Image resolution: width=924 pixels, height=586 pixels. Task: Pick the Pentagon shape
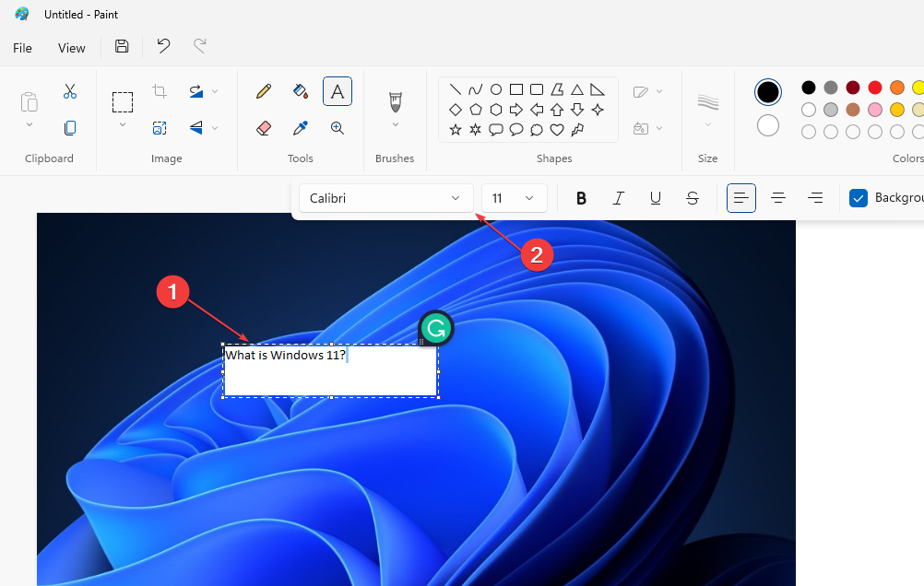click(476, 110)
